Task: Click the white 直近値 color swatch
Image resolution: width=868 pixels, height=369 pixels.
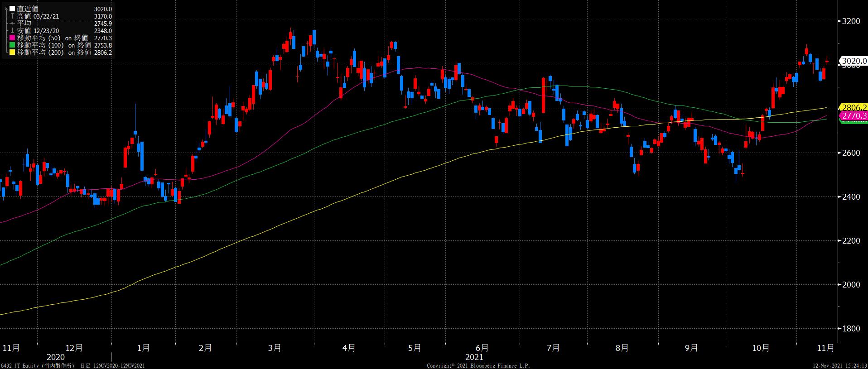Action: 12,9
